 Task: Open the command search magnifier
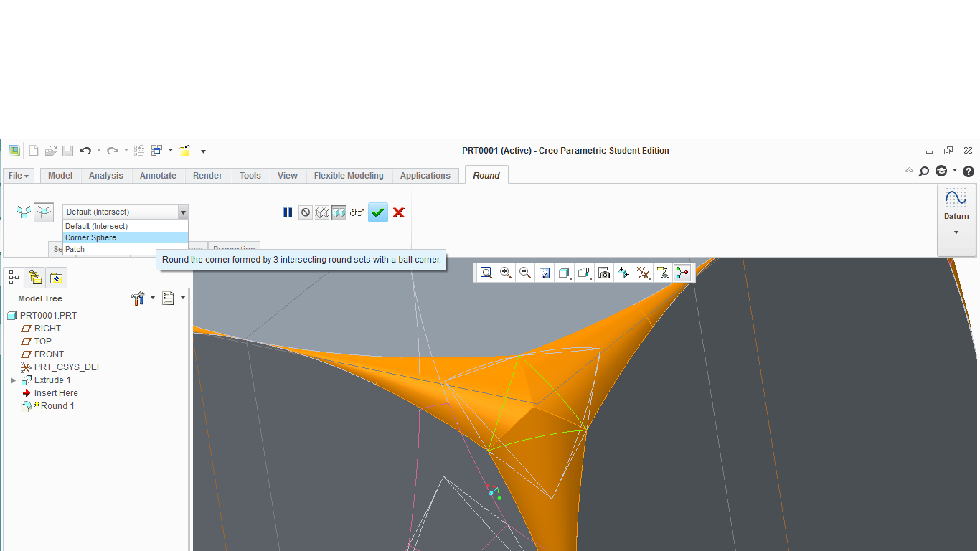click(x=924, y=171)
